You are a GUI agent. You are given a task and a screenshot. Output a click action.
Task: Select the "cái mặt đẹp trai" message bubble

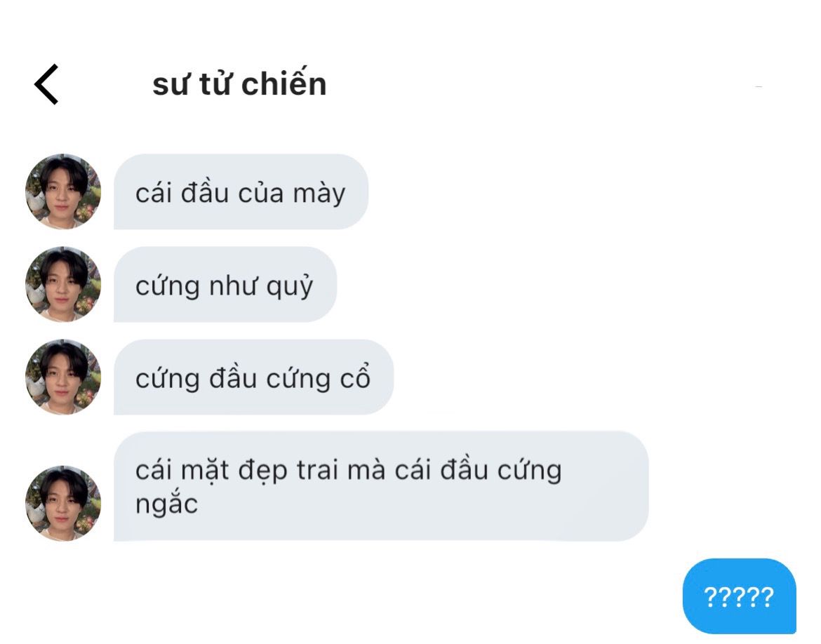coord(381,486)
